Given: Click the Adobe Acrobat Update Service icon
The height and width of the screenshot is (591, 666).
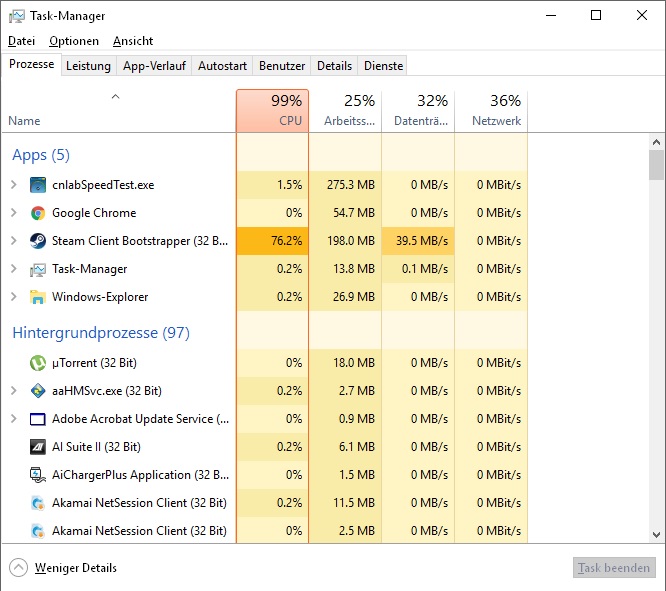Looking at the screenshot, I should tap(38, 419).
